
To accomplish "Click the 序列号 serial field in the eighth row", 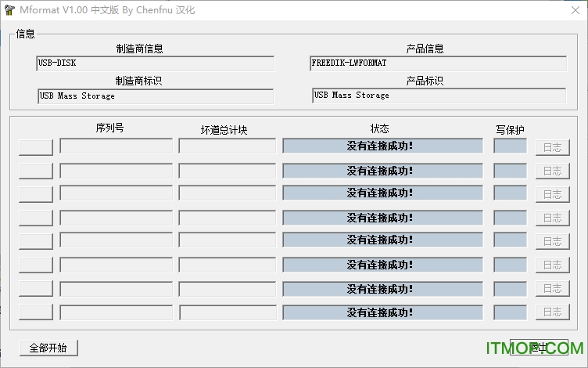I will (x=117, y=313).
